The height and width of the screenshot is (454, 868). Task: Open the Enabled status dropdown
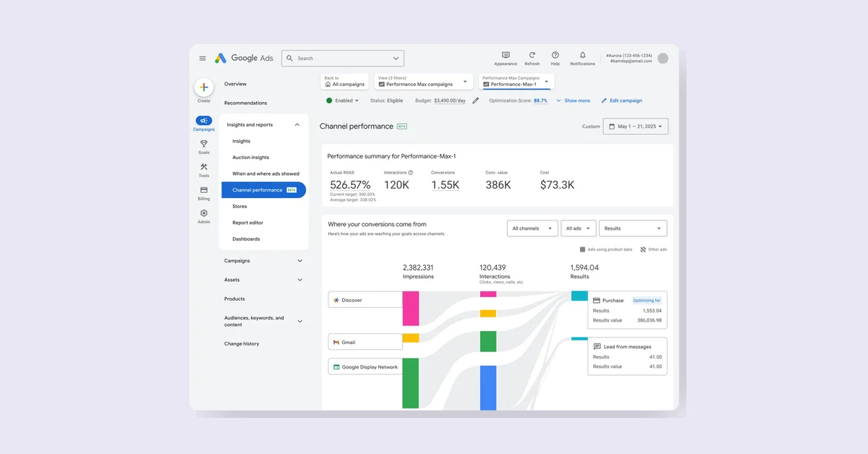click(342, 101)
